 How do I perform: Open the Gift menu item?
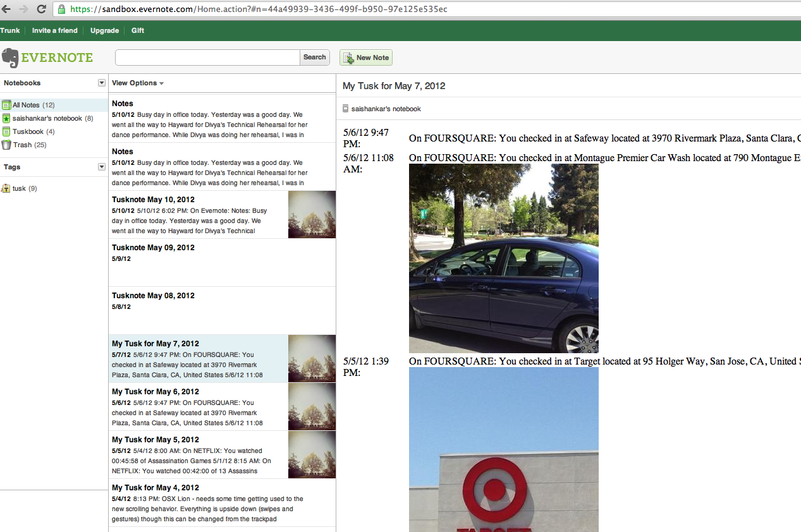138,30
